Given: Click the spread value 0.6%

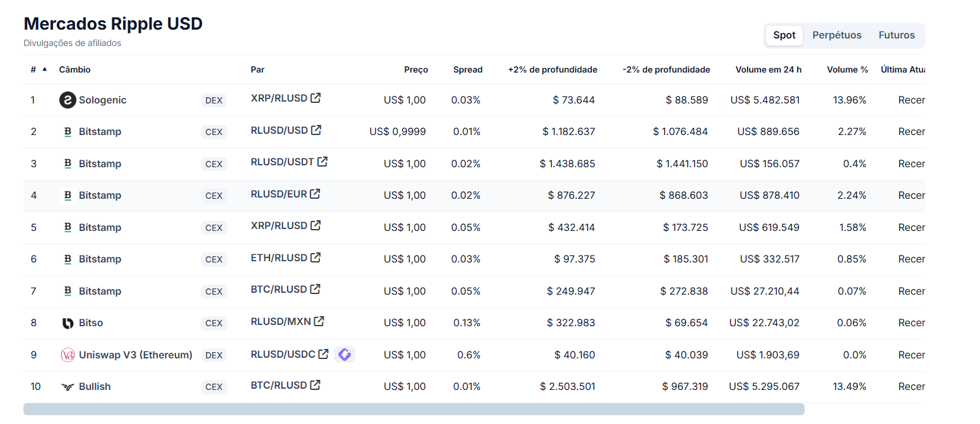Looking at the screenshot, I should point(469,355).
